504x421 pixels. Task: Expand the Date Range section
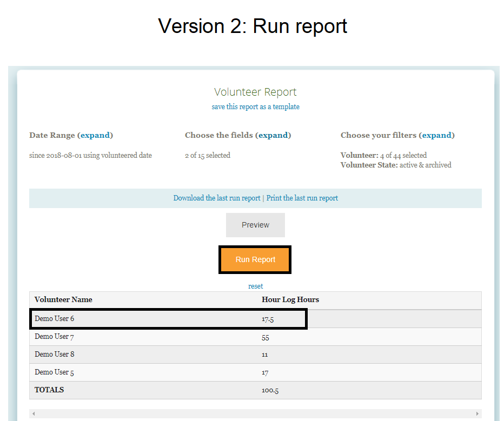[x=95, y=135]
